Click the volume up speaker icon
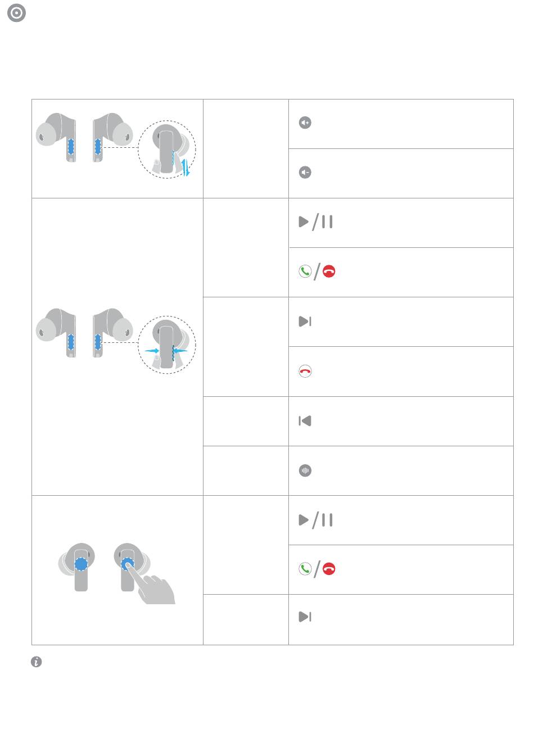The height and width of the screenshot is (756, 534). coord(305,123)
